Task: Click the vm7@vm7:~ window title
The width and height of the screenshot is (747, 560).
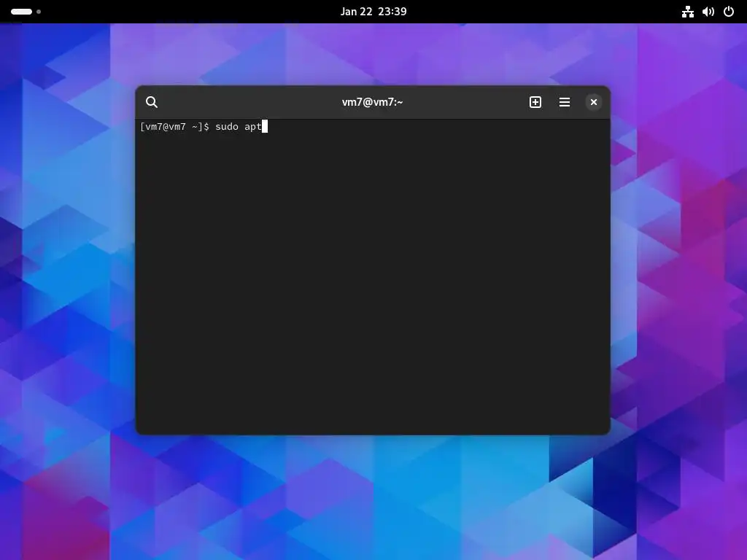Action: click(373, 102)
